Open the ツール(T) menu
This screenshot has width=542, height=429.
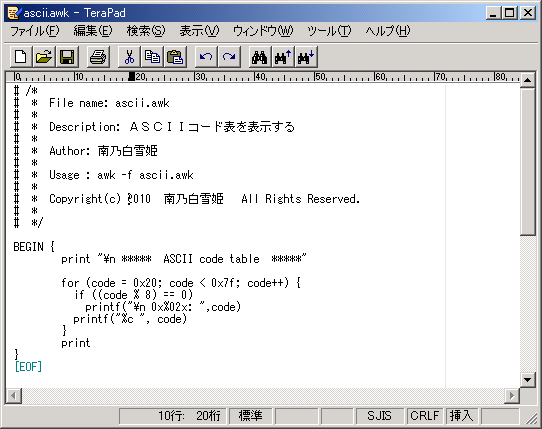[x=329, y=31]
